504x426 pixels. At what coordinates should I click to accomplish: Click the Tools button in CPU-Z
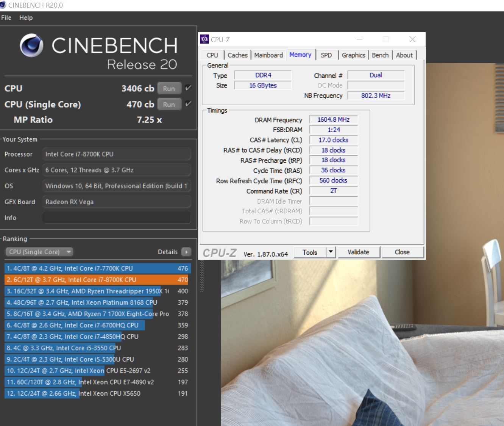pos(310,252)
